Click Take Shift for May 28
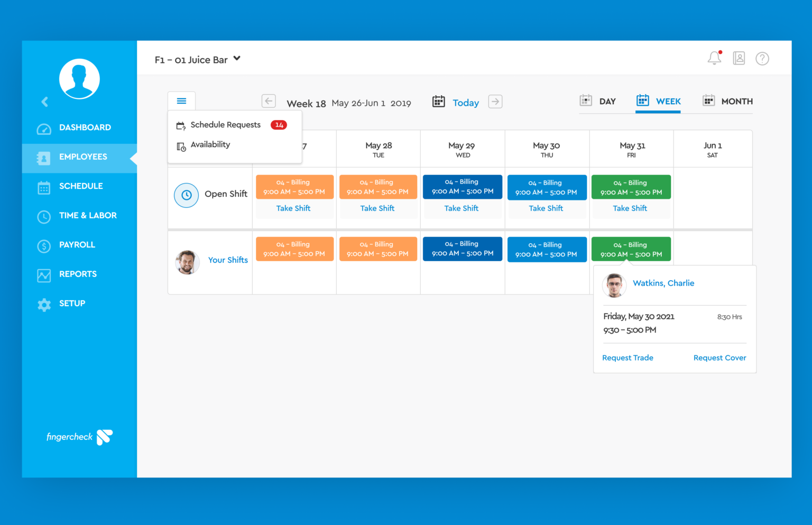The image size is (812, 525). pyautogui.click(x=377, y=208)
